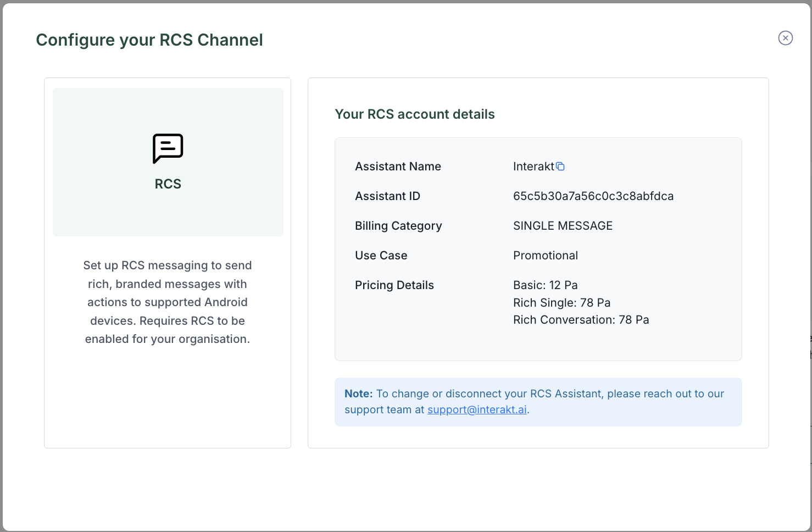The height and width of the screenshot is (532, 812).
Task: Close the Configure your RCS Channel dialog
Action: click(x=785, y=38)
